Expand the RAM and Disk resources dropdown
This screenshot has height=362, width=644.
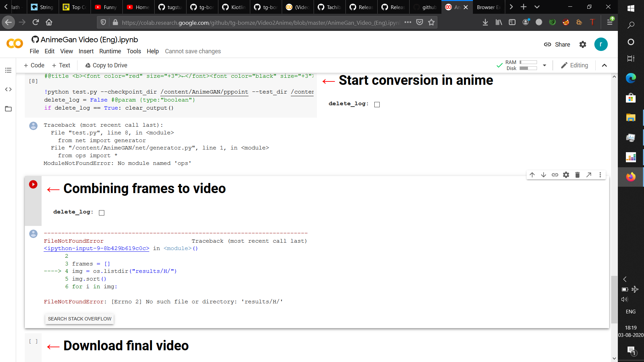pos(544,65)
